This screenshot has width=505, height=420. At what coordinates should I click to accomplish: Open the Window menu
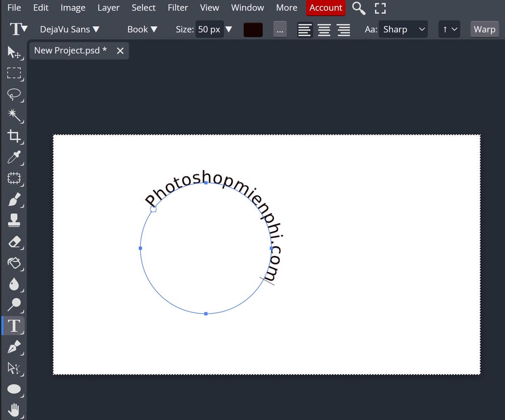click(x=247, y=8)
